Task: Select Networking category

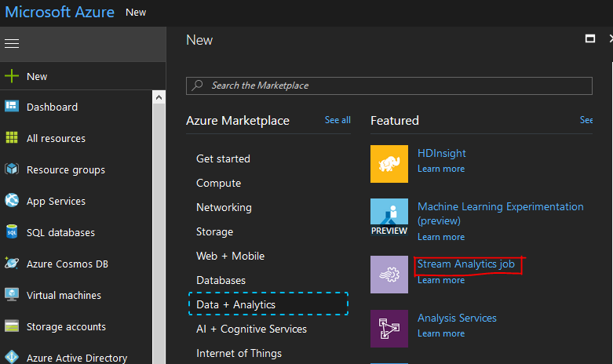Action: click(x=224, y=207)
